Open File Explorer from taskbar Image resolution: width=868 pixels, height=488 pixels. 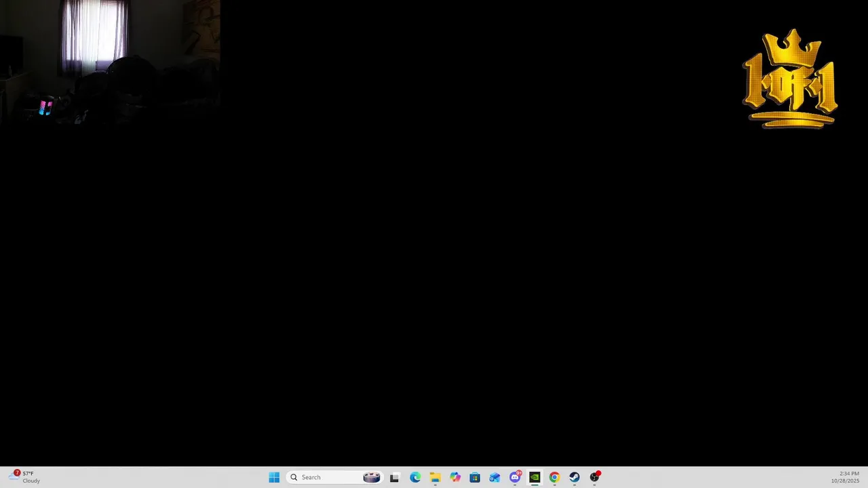click(435, 477)
